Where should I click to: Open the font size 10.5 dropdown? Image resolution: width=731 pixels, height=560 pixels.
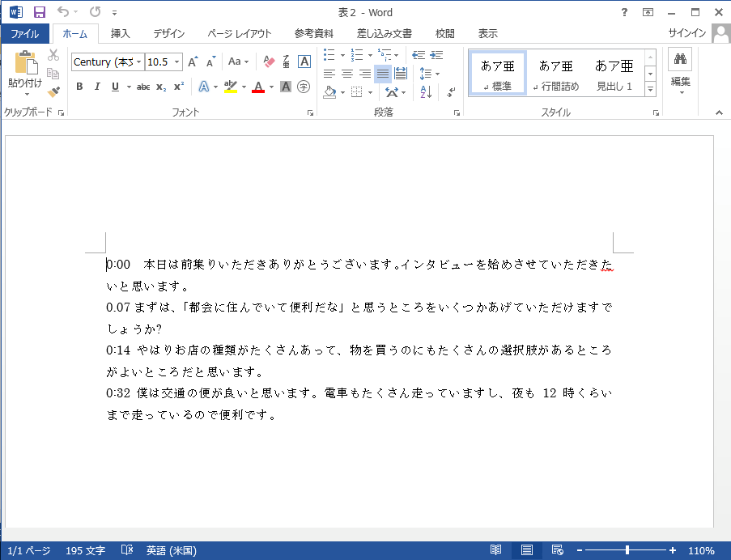pyautogui.click(x=177, y=62)
